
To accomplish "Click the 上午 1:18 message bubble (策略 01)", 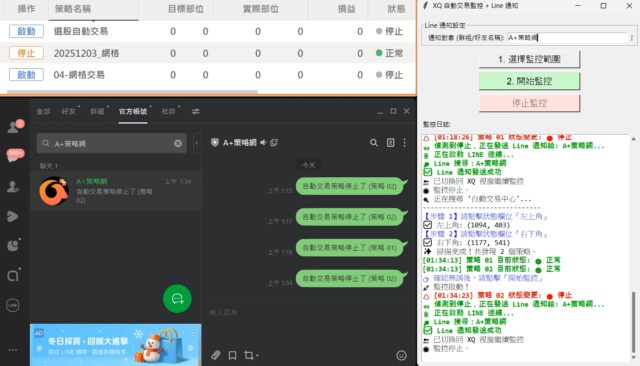I will click(x=350, y=248).
